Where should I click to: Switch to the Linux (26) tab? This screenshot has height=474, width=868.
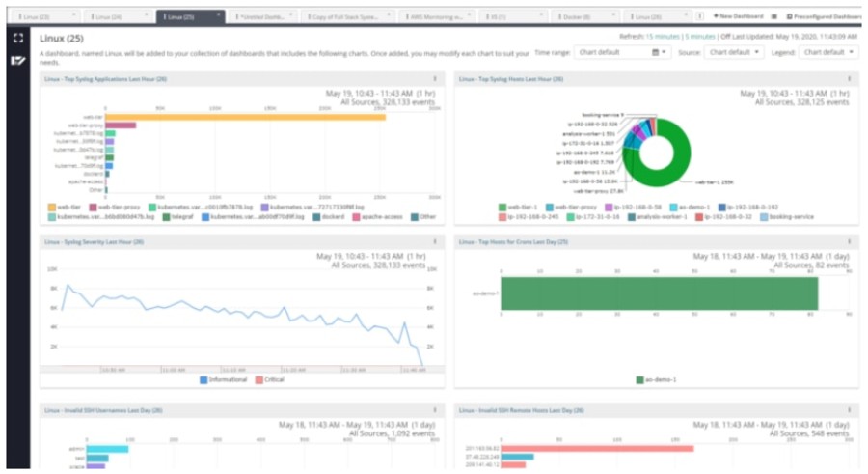(657, 17)
